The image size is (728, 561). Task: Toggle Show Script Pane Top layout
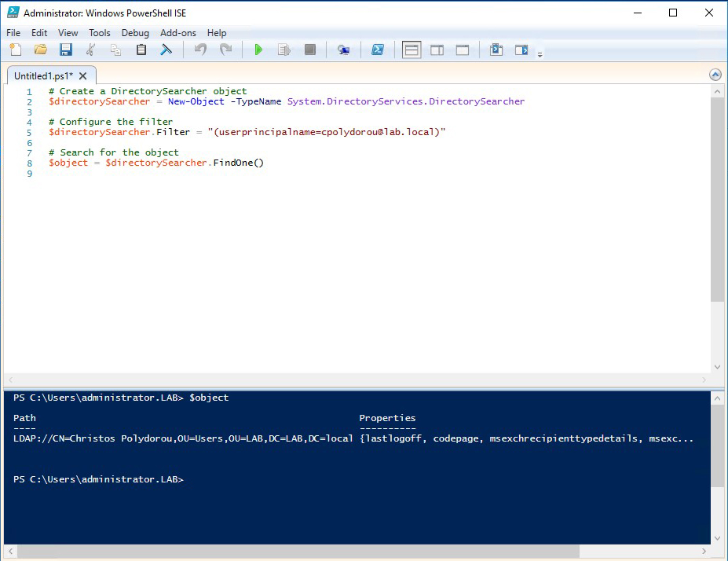[412, 49]
